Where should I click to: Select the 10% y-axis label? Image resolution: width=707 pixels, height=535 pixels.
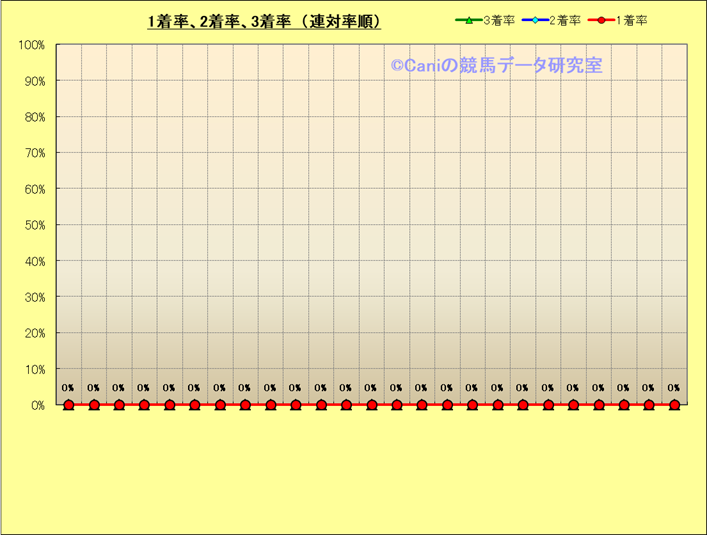[33, 369]
